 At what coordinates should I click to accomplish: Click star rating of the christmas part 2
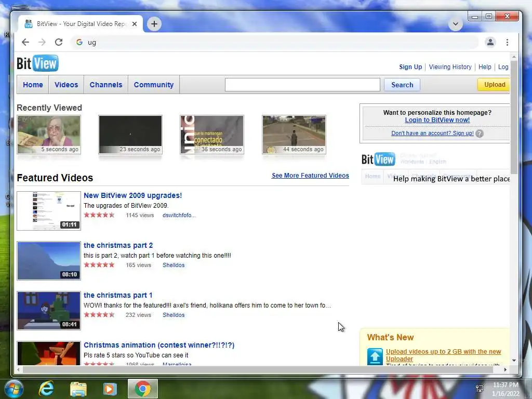click(x=99, y=264)
